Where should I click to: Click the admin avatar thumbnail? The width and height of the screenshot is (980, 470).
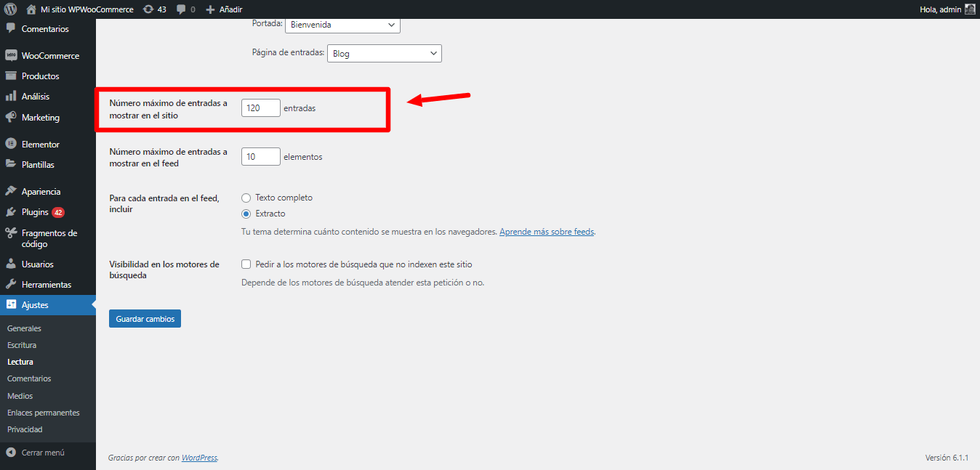(x=970, y=9)
